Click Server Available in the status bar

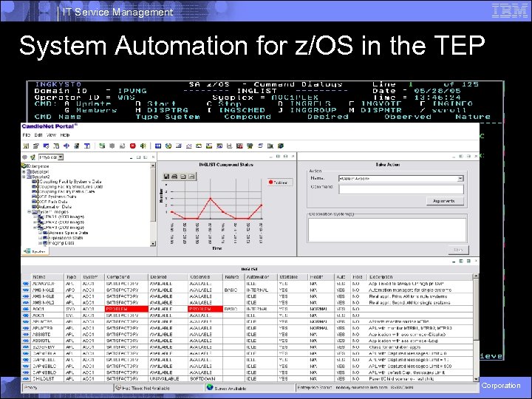point(230,388)
